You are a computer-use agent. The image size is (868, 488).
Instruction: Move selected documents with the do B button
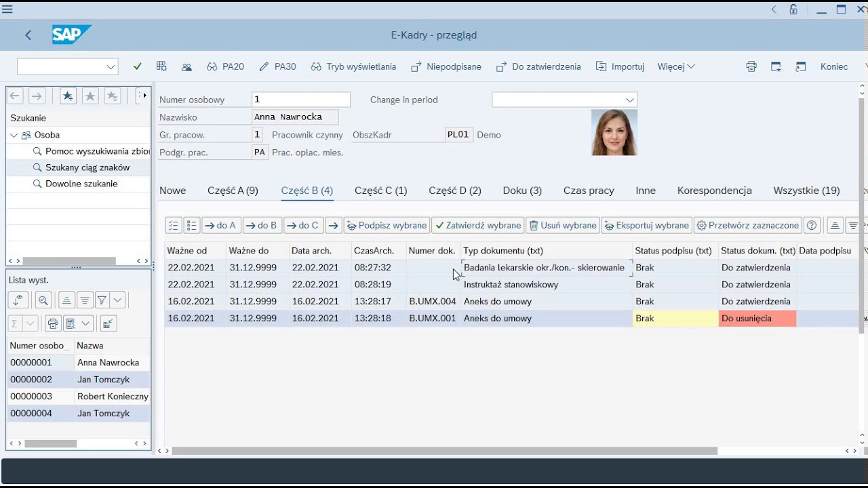(262, 226)
